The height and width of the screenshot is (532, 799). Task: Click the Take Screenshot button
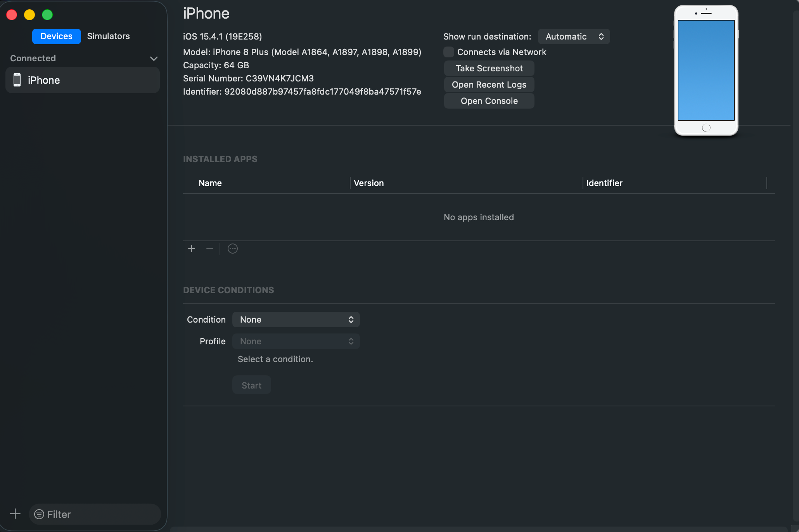(x=489, y=68)
